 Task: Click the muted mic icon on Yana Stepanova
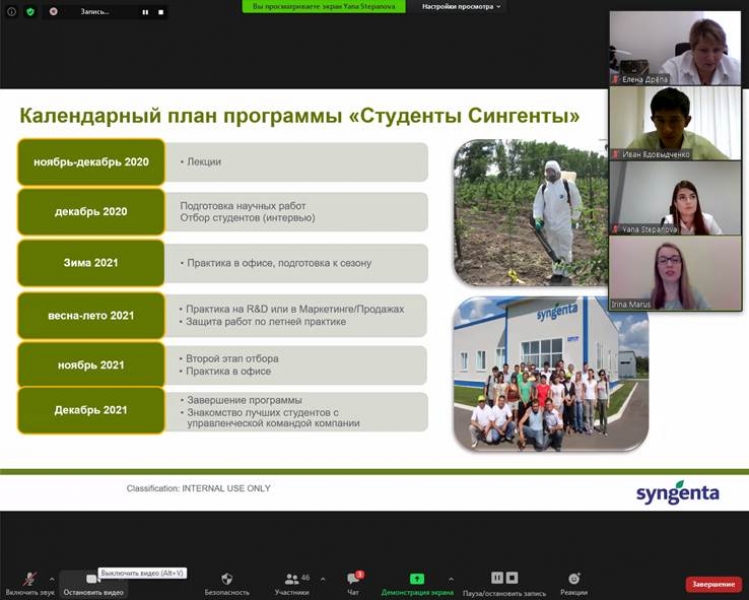click(x=616, y=229)
